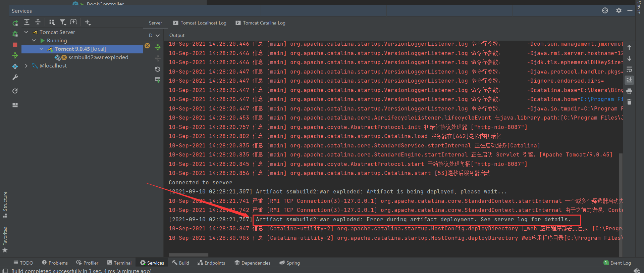644x273 pixels.
Task: Open the Favorites side panel
Action: pos(5,240)
